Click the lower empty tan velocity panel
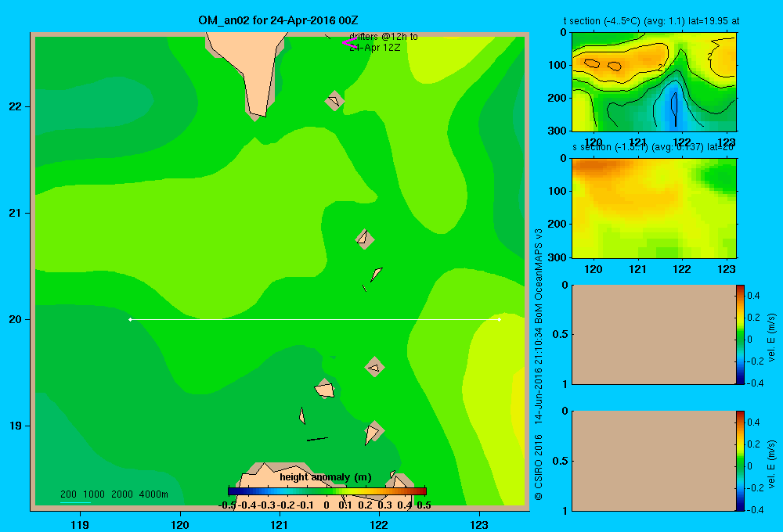This screenshot has height=532, width=783. coord(654,461)
